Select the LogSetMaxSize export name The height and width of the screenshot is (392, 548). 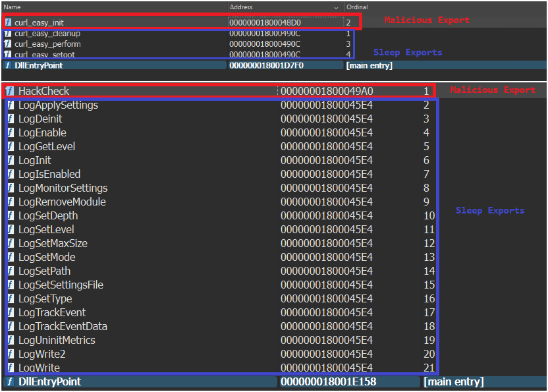53,244
